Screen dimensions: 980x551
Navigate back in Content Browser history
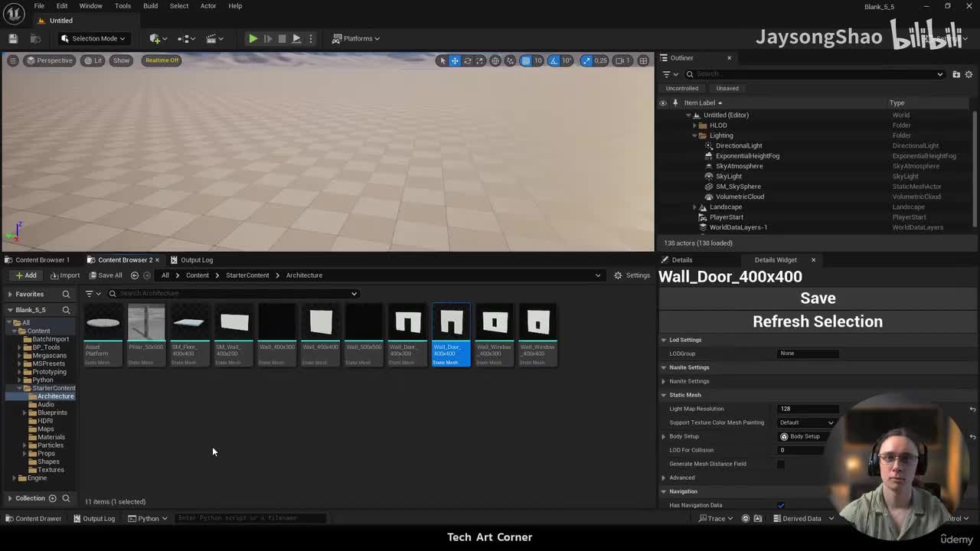(x=135, y=275)
